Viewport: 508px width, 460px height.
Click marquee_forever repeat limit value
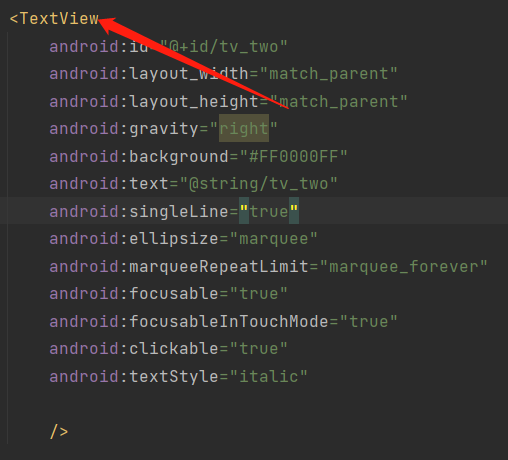tap(404, 267)
